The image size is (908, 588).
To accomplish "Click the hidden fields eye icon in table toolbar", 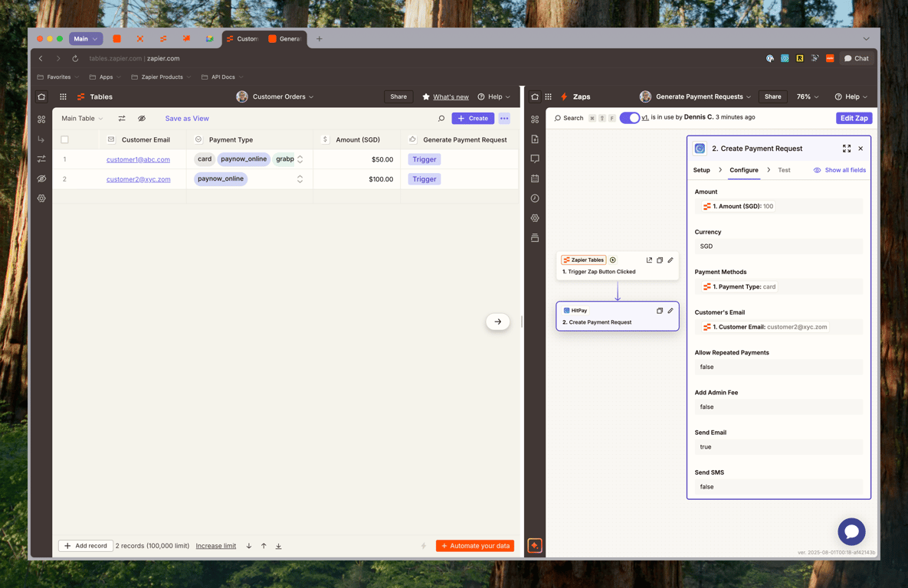I will point(142,119).
